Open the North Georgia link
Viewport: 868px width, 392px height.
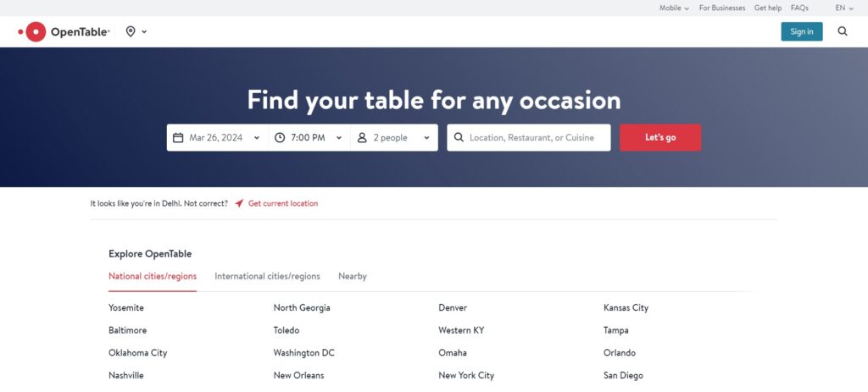click(302, 308)
